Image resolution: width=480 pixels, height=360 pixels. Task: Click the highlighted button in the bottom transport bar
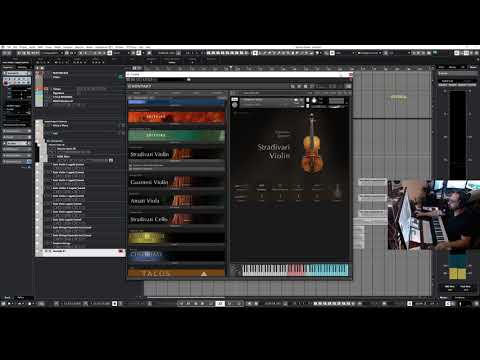click(220, 303)
